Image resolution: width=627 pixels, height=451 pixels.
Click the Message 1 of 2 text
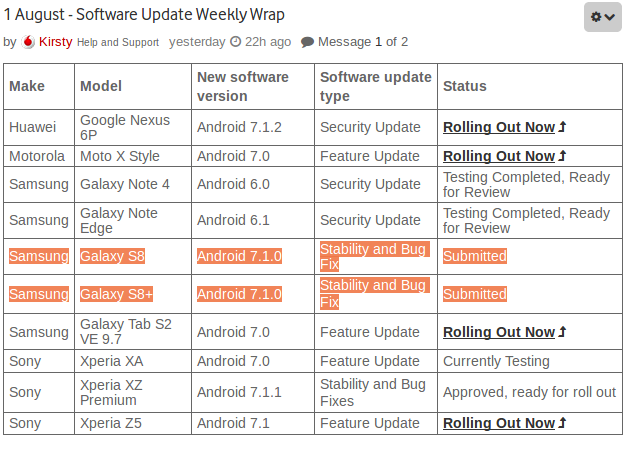pos(363,42)
